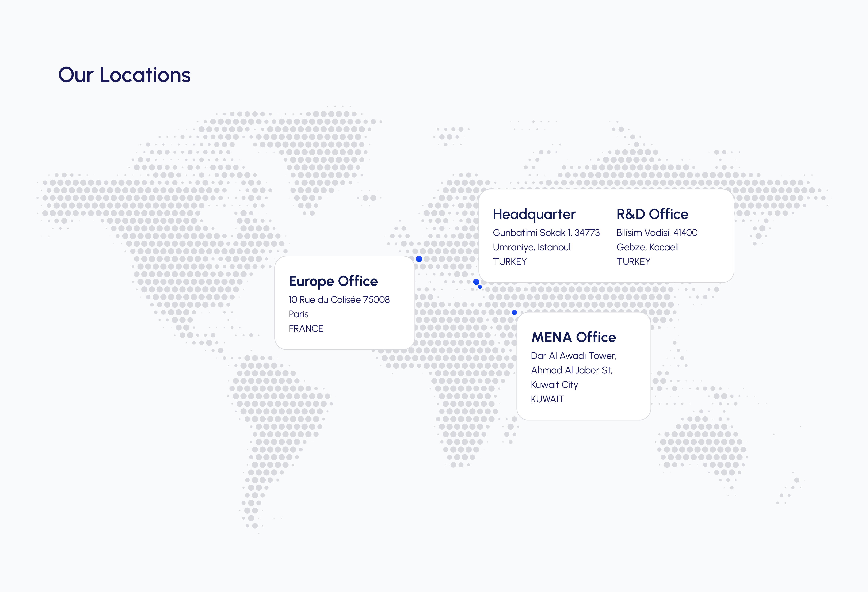Select the MENA Office card title
The height and width of the screenshot is (592, 868).
pyautogui.click(x=574, y=337)
